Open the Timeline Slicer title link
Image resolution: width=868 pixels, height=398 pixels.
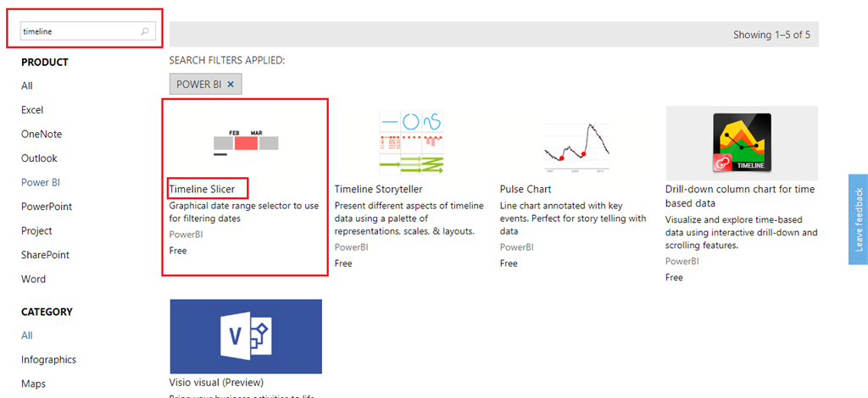pos(202,189)
